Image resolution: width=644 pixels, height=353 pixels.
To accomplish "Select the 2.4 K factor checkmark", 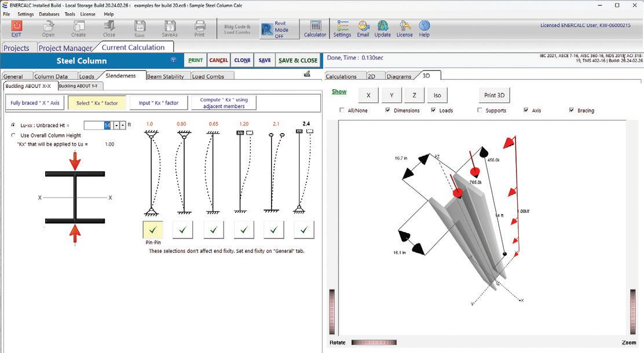I will point(304,230).
